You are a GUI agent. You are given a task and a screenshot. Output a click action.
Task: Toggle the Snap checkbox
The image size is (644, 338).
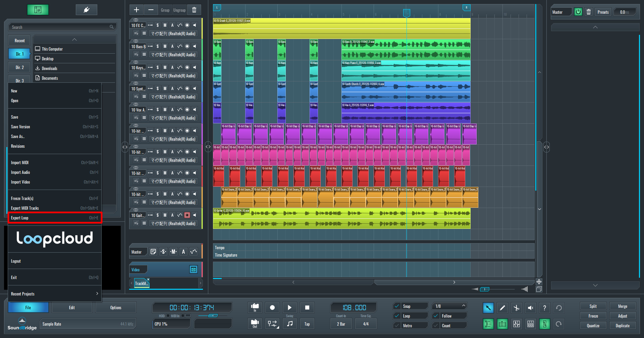[397, 306]
